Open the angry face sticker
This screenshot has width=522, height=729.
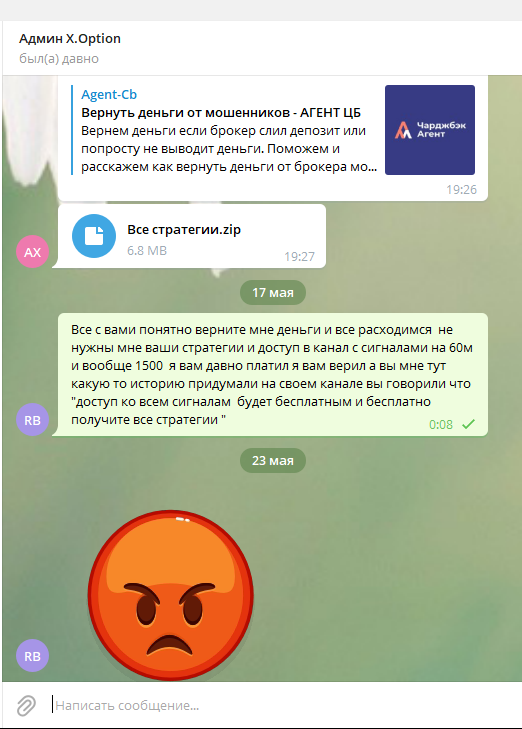tap(171, 595)
